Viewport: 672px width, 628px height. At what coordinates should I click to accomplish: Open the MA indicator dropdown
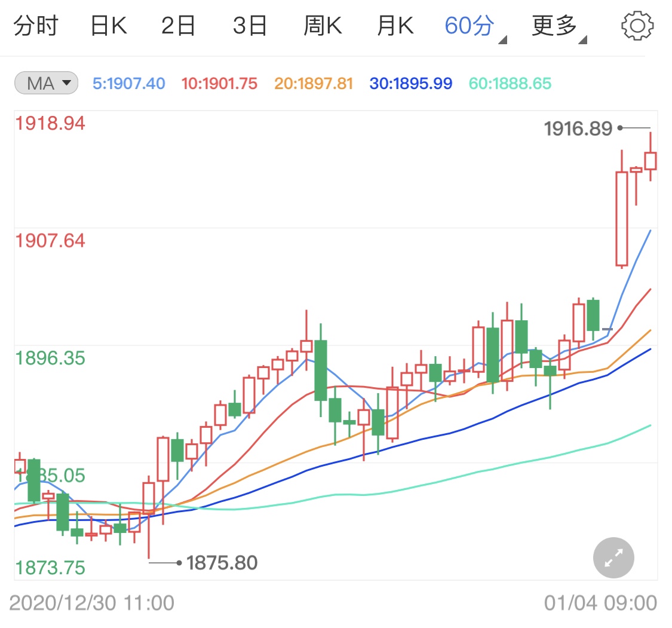(x=46, y=82)
